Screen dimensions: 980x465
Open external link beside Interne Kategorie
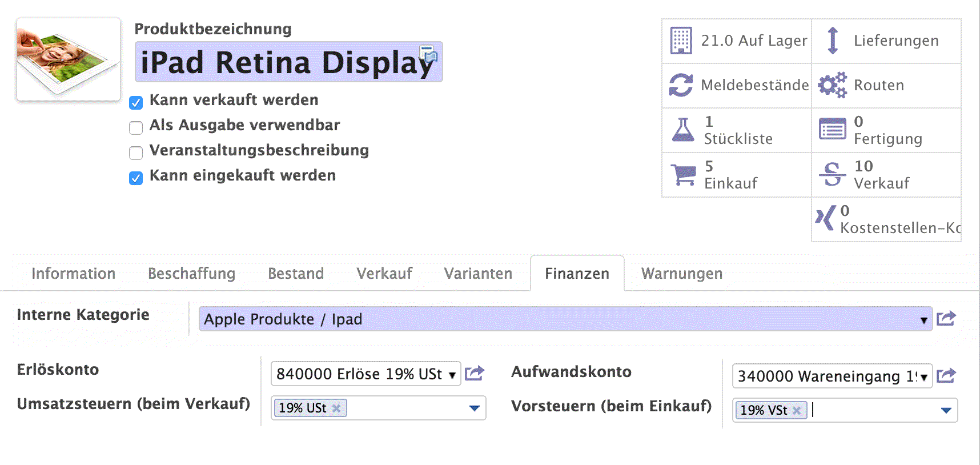coord(946,319)
